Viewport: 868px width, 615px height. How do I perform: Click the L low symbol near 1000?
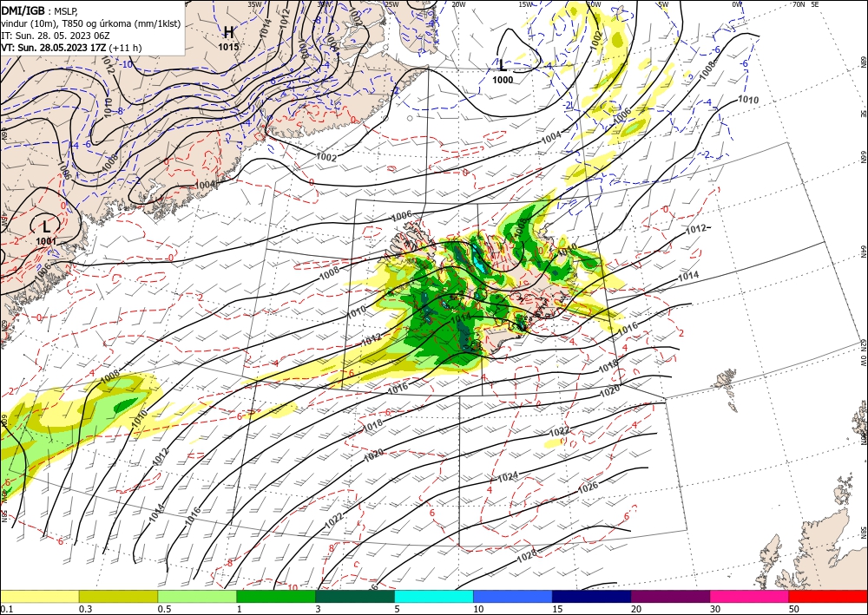[x=502, y=66]
